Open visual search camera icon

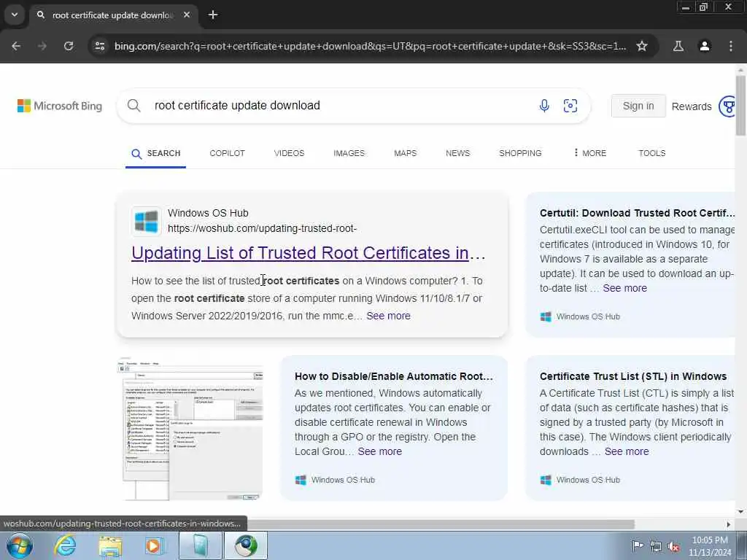click(x=570, y=106)
